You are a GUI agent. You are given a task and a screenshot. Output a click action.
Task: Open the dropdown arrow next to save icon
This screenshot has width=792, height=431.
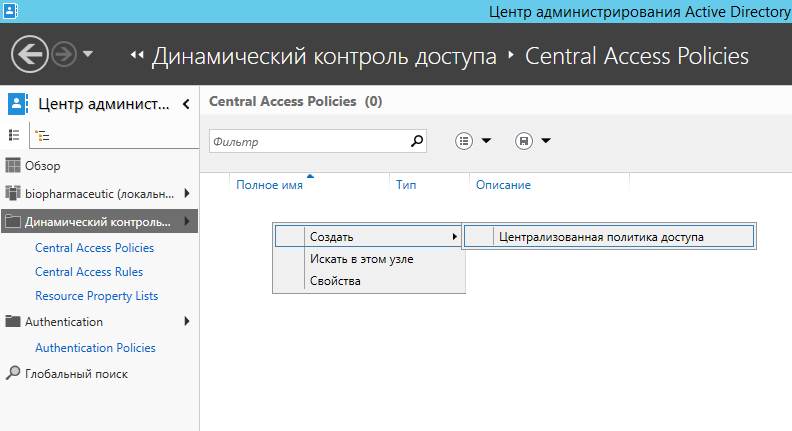coord(546,141)
